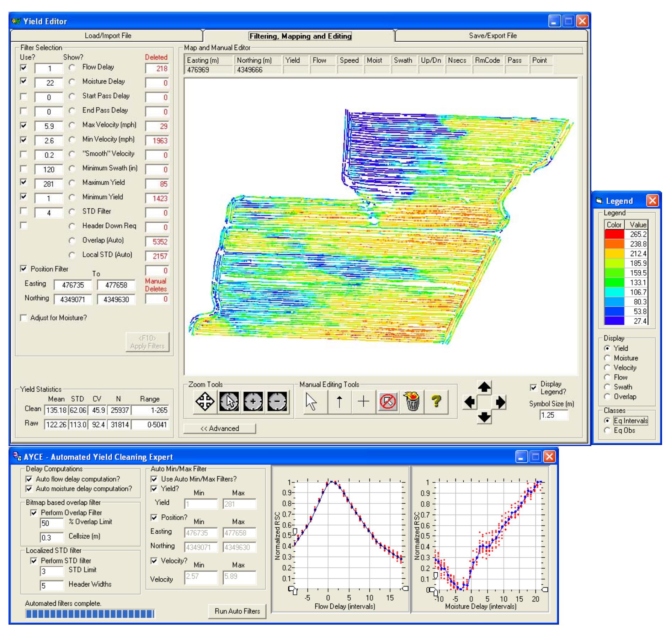
Task: Minimize the AYCE window
Action: tap(522, 457)
